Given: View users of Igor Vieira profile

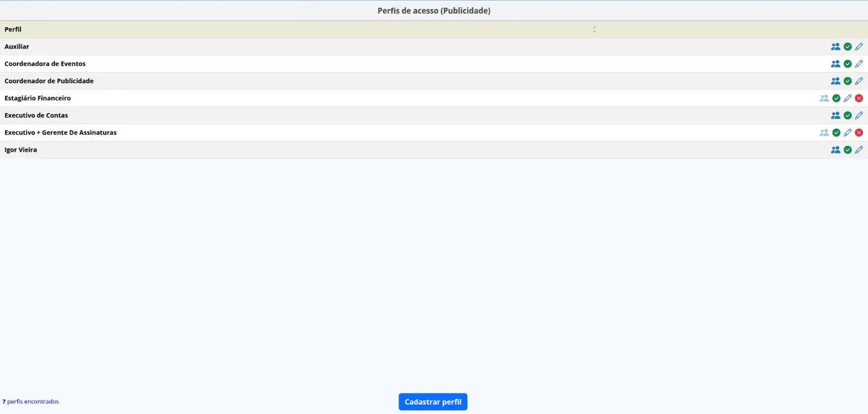Looking at the screenshot, I should (x=836, y=150).
